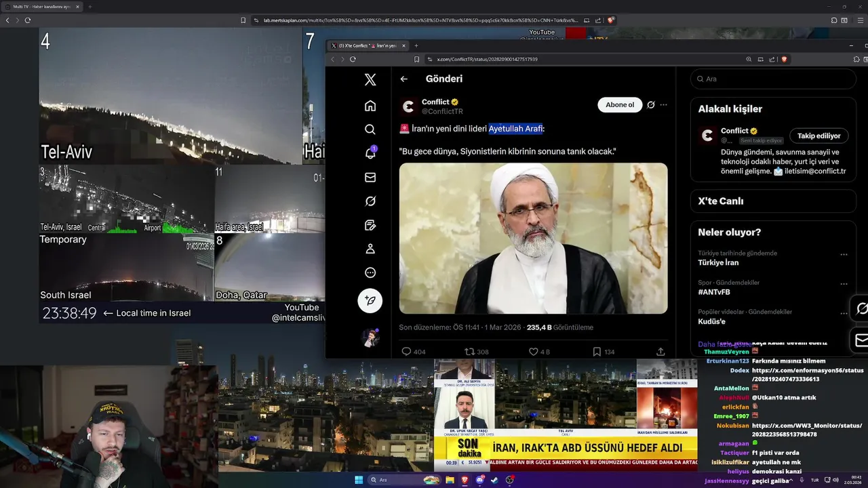Open Notifications bell in X sidebar
The width and height of the screenshot is (868, 488).
(370, 153)
